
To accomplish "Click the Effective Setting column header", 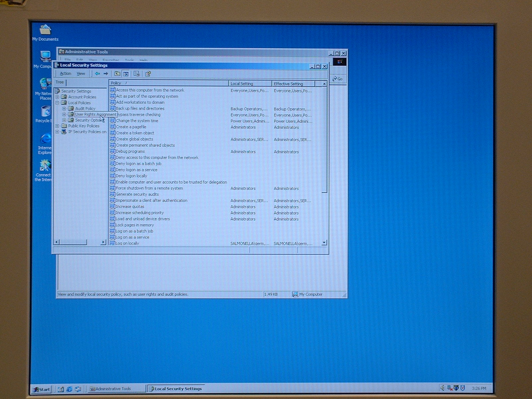I will [293, 84].
